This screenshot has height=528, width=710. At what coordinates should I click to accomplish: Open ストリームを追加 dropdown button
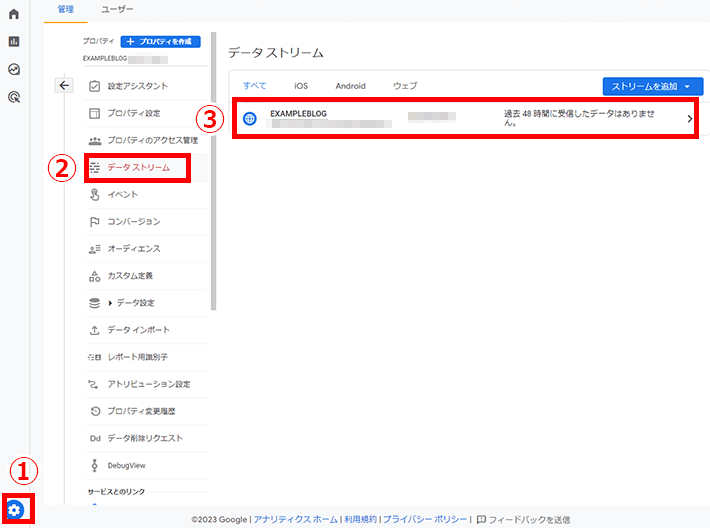click(x=653, y=86)
